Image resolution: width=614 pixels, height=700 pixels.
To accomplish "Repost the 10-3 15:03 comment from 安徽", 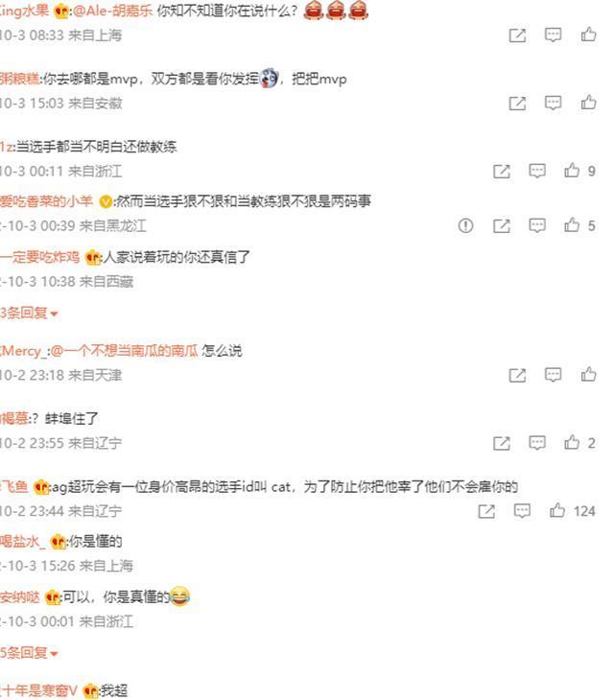I will [517, 104].
